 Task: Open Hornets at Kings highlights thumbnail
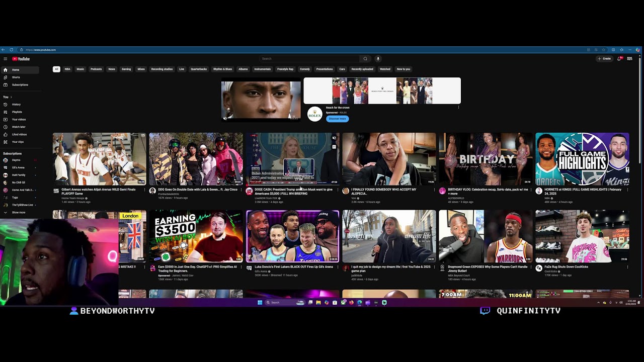point(582,159)
